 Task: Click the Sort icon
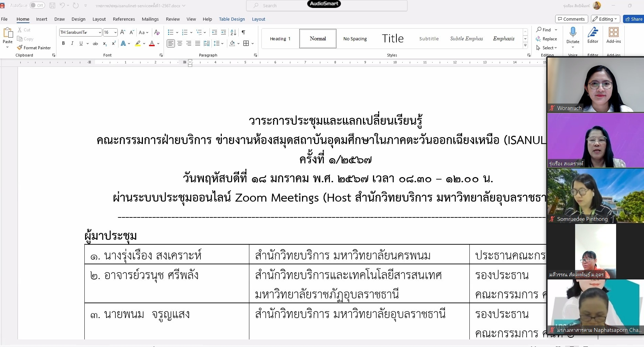click(233, 32)
